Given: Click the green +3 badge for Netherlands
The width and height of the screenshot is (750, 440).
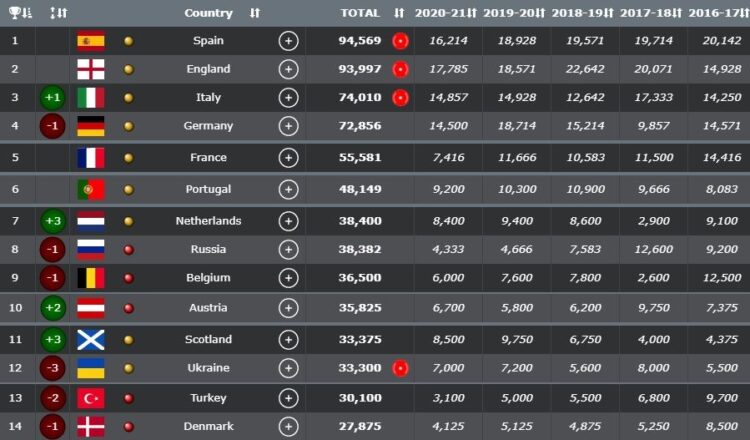Looking at the screenshot, I should tap(54, 221).
